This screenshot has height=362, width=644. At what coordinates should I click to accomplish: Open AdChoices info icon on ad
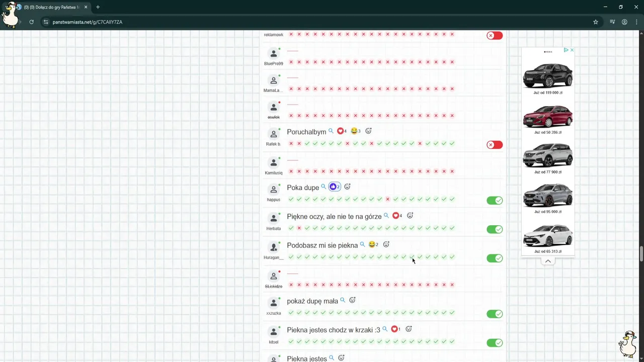(x=566, y=50)
